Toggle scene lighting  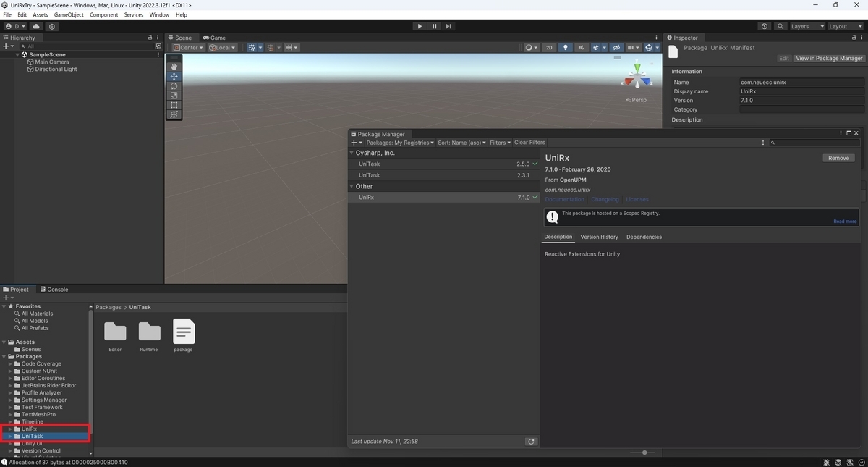566,48
